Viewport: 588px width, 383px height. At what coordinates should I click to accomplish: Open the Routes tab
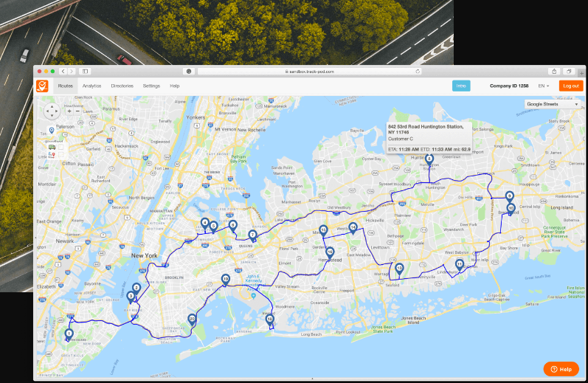click(65, 86)
